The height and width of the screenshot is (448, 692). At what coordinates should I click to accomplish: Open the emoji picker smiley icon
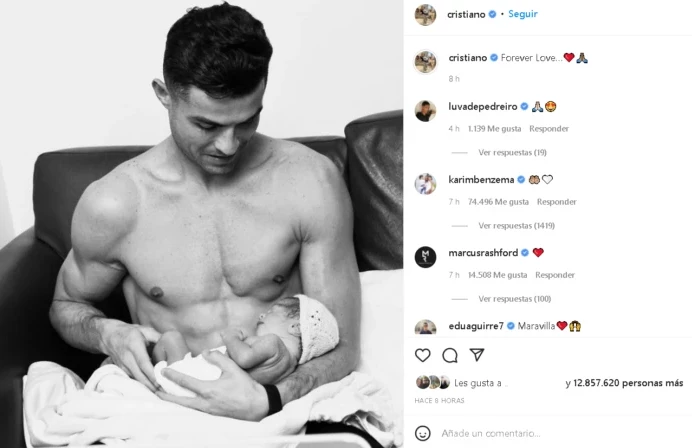pos(422,433)
